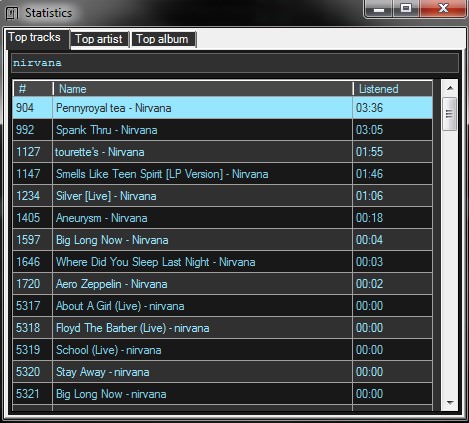Click listened time 00:04
469x423 pixels.
coord(369,240)
